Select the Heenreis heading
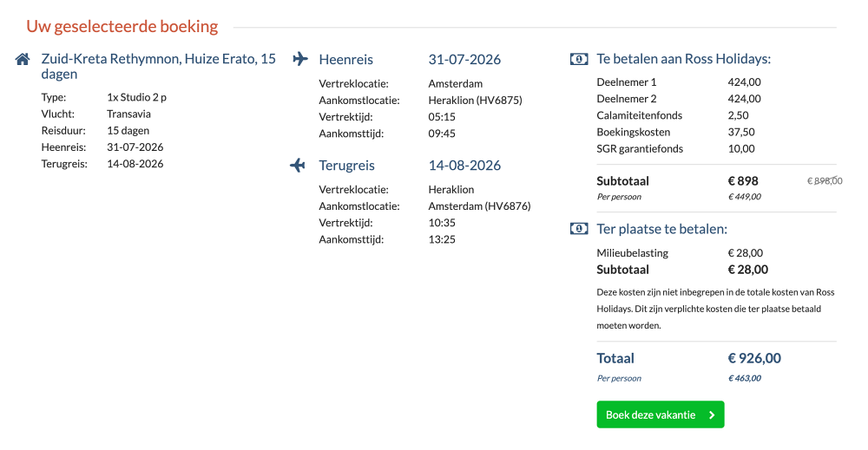This screenshot has height=450, width=868. (x=346, y=59)
